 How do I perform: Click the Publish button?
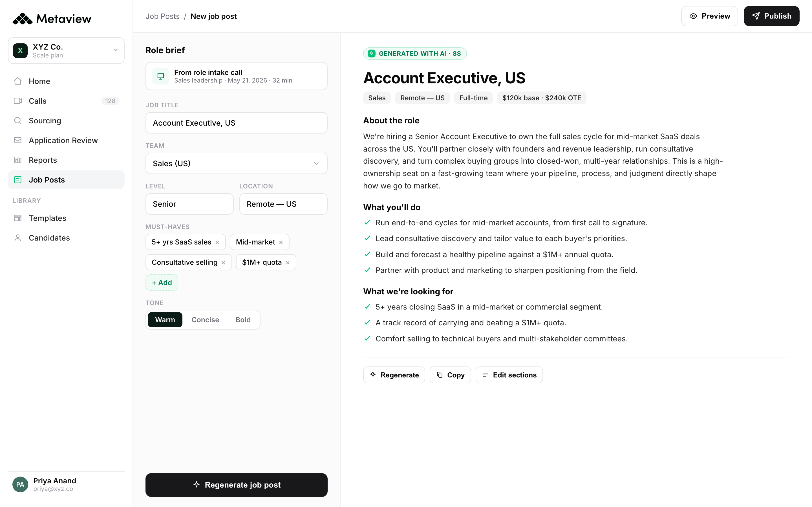pos(771,16)
